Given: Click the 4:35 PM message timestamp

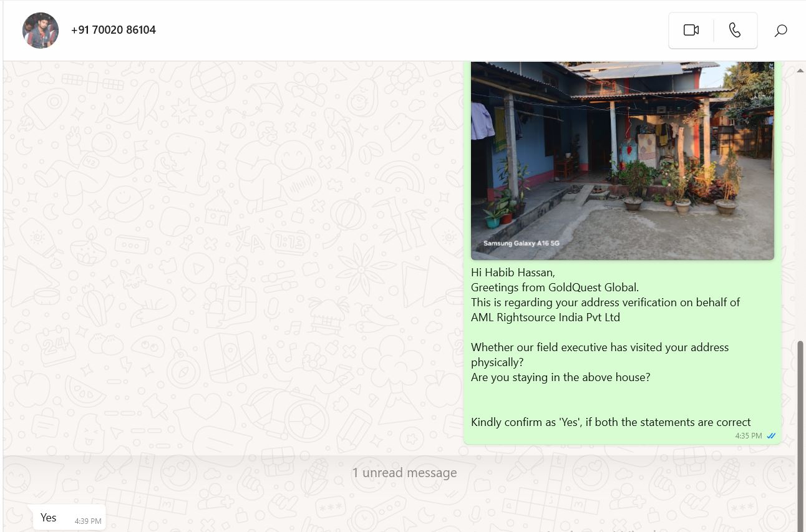Looking at the screenshot, I should (749, 436).
